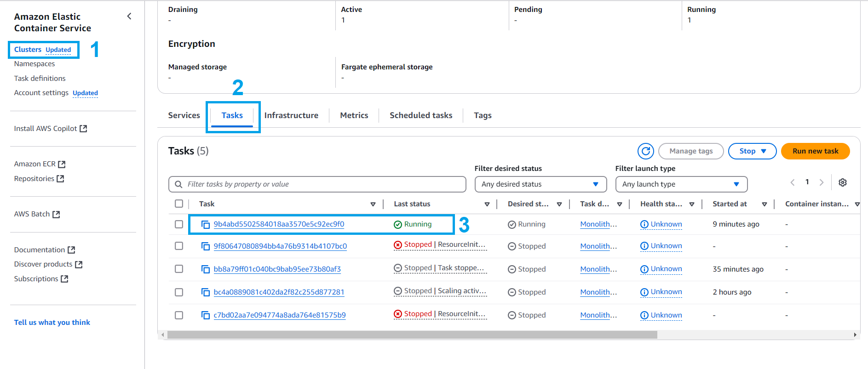Select checkbox for task 9b4abd5502584018aa3570e5c92ec9f0
The height and width of the screenshot is (369, 868).
click(179, 224)
